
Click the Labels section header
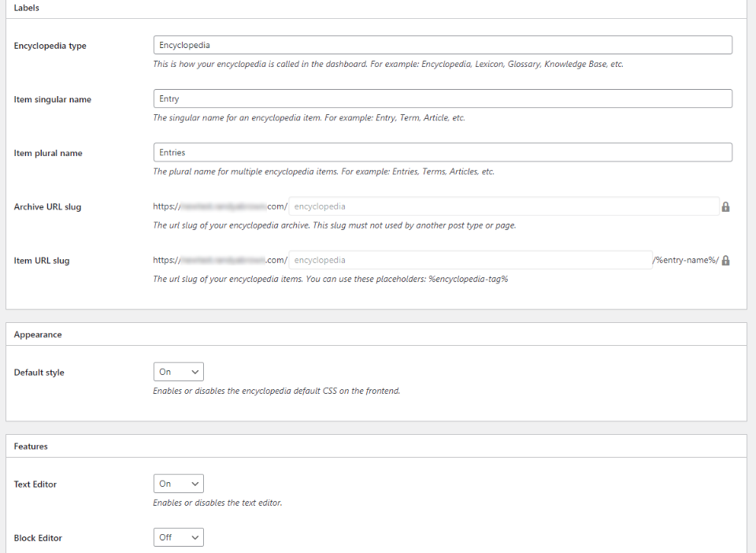pyautogui.click(x=27, y=8)
